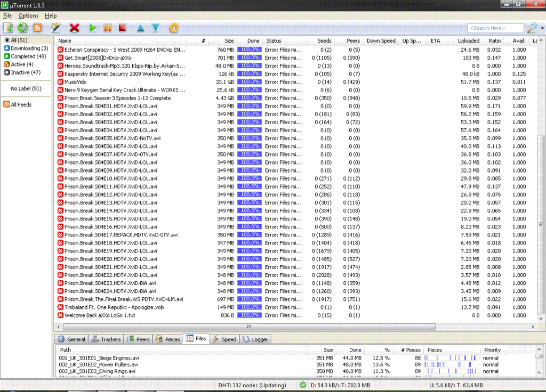Select Prison.Break.The.Final.Break torrent row

click(296, 299)
